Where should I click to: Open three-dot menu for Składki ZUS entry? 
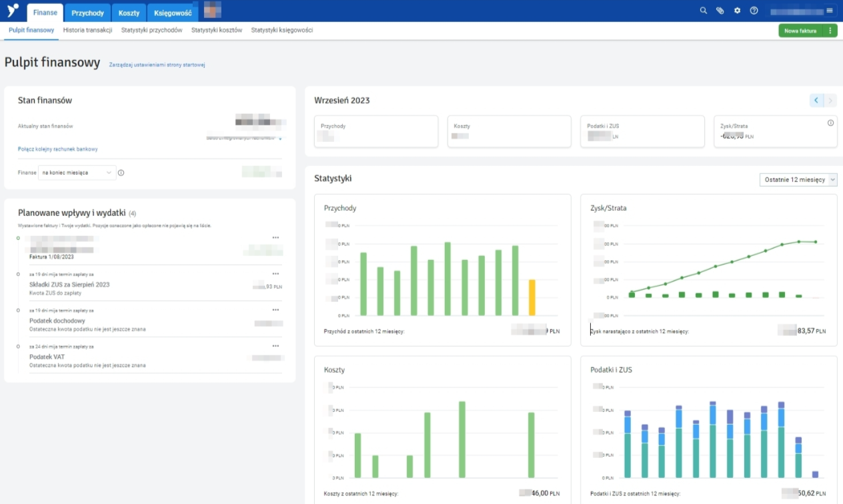point(275,273)
